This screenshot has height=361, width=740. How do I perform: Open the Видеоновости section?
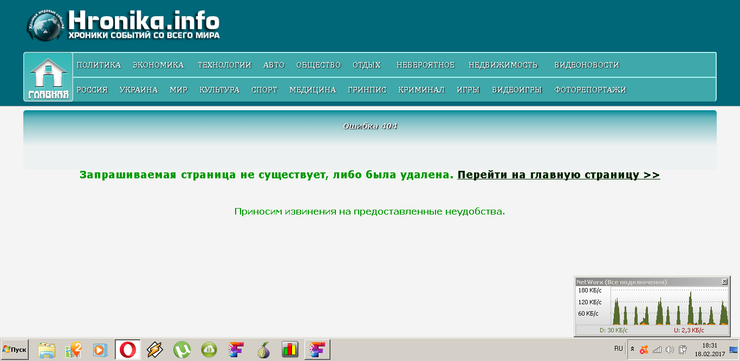[x=587, y=65]
